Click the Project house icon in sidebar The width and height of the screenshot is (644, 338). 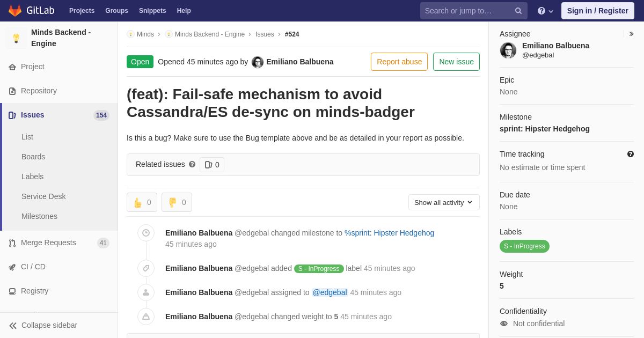[x=12, y=67]
